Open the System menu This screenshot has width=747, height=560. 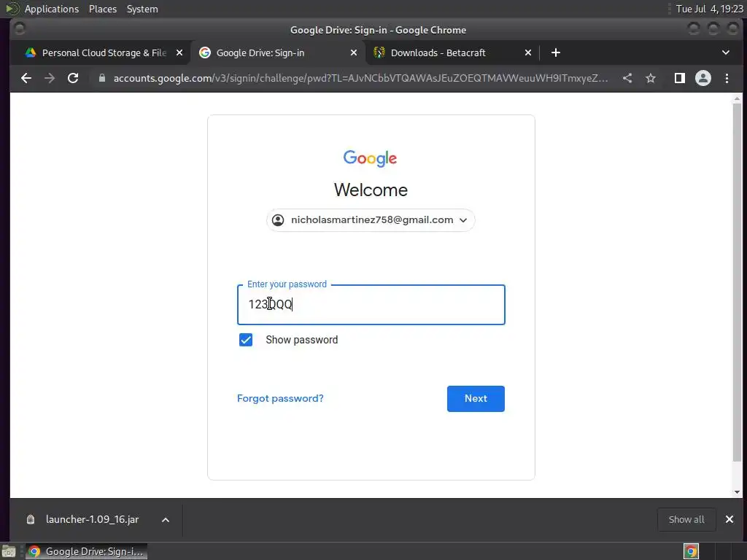click(142, 9)
